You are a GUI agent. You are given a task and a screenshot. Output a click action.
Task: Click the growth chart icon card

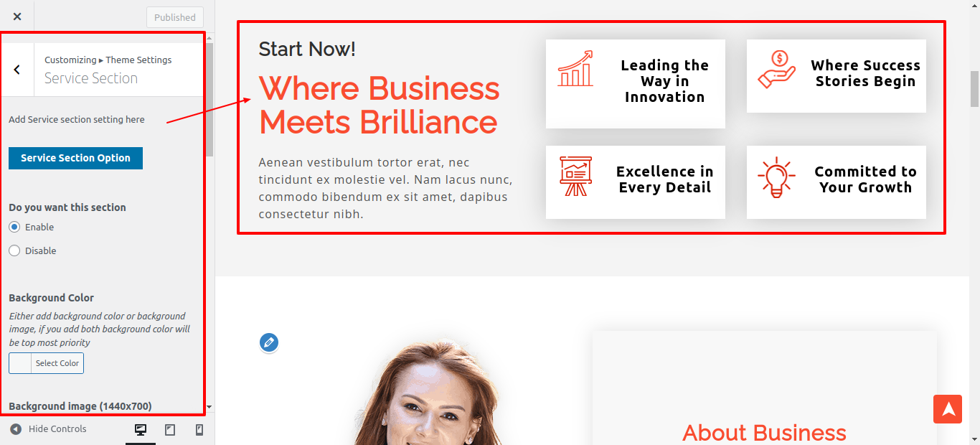point(636,84)
